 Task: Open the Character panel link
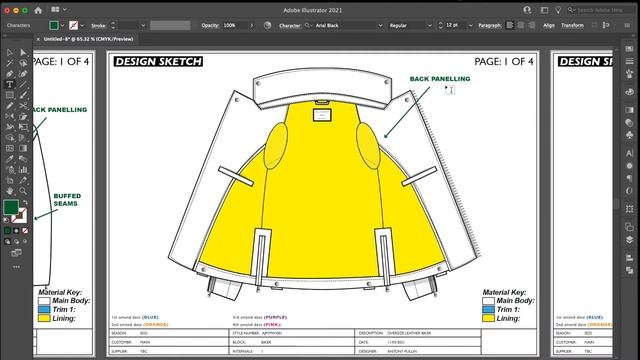(290, 25)
